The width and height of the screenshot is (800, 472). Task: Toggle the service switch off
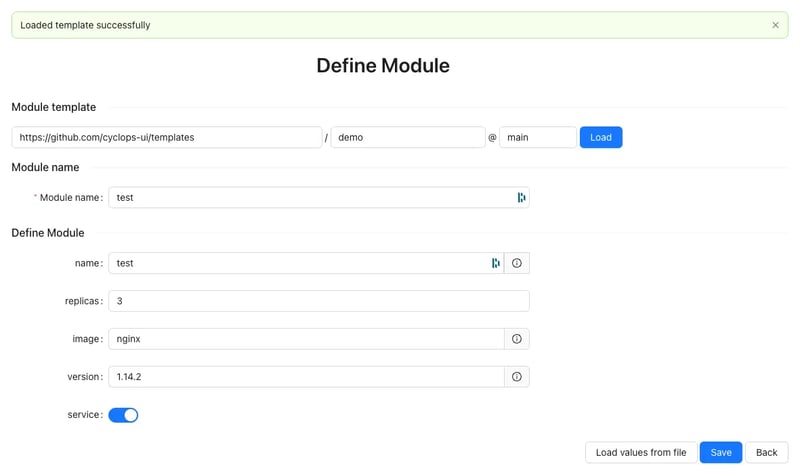click(x=123, y=415)
